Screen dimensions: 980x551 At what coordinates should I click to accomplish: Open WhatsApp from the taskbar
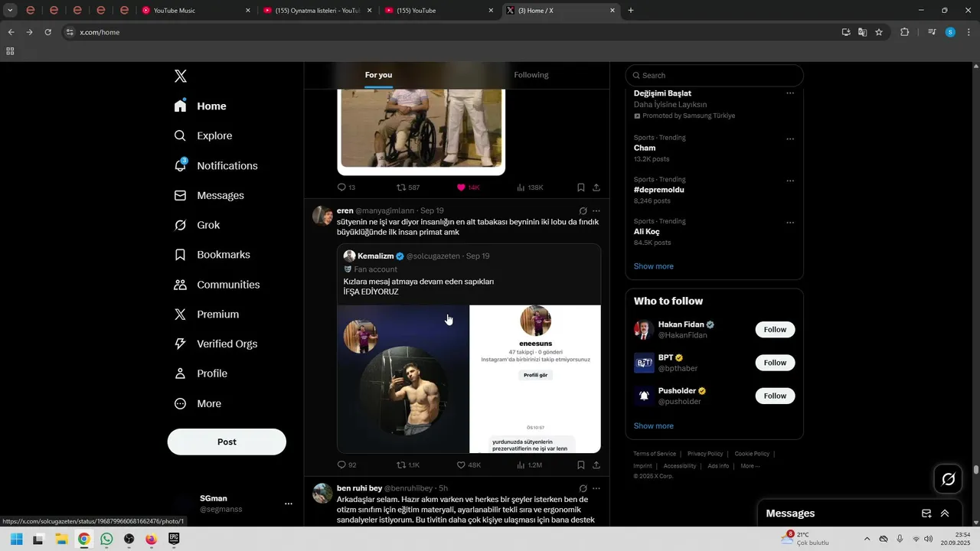[x=106, y=539]
